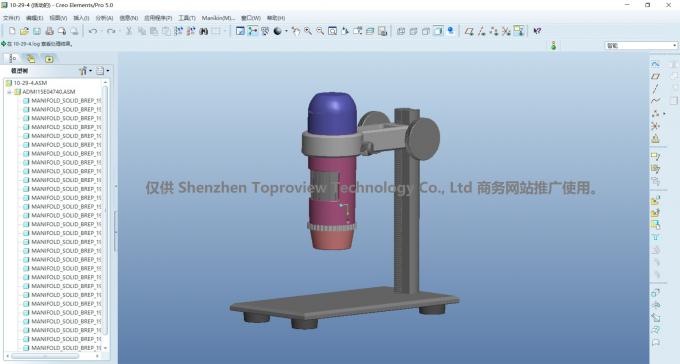680x364 pixels.
Task: Save the model with the disk icon
Action: point(37,31)
